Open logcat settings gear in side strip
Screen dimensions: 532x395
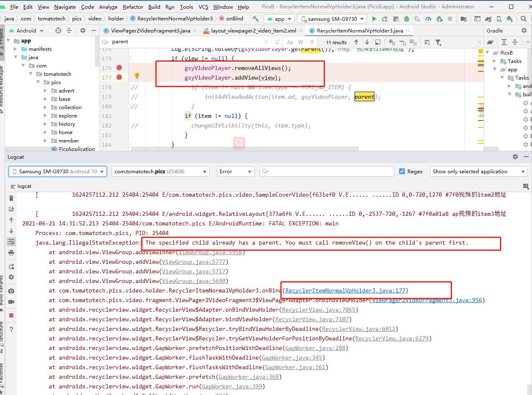tap(11, 277)
